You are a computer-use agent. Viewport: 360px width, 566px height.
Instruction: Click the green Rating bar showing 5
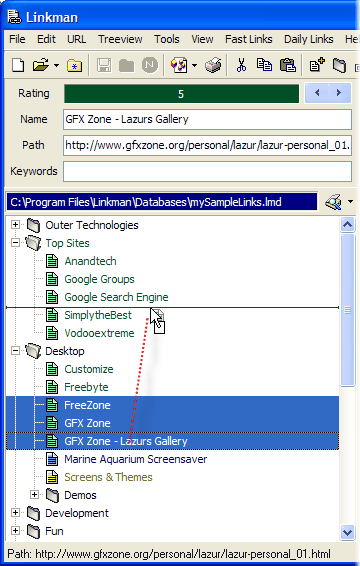181,94
